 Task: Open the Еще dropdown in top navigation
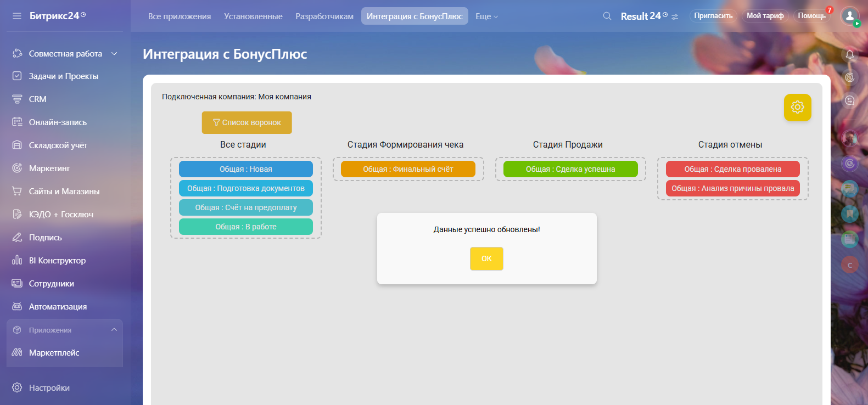pyautogui.click(x=486, y=16)
